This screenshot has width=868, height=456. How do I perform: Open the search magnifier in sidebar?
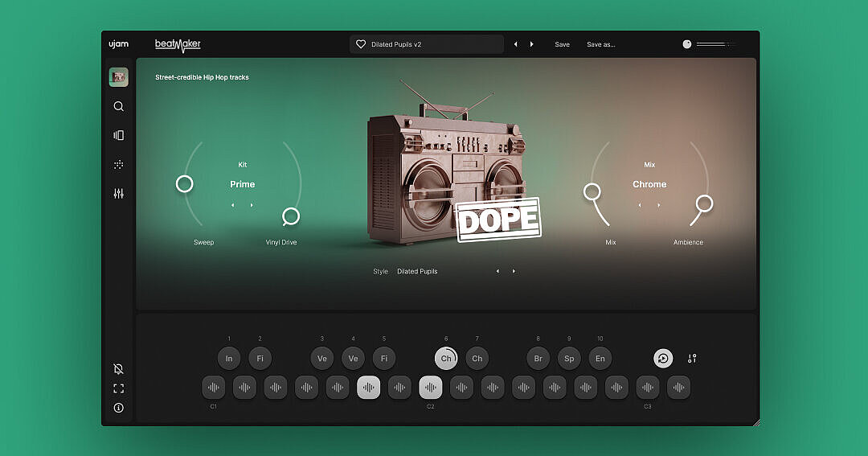point(119,106)
